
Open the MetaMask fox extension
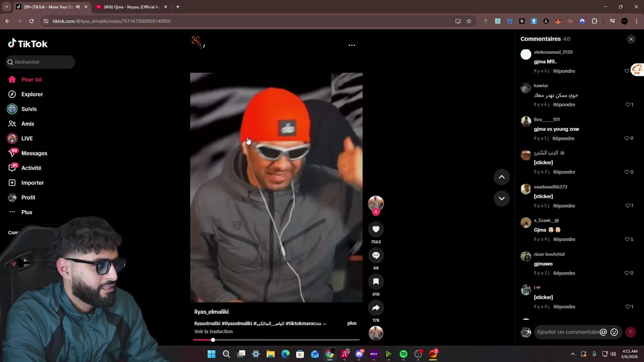[x=558, y=21]
